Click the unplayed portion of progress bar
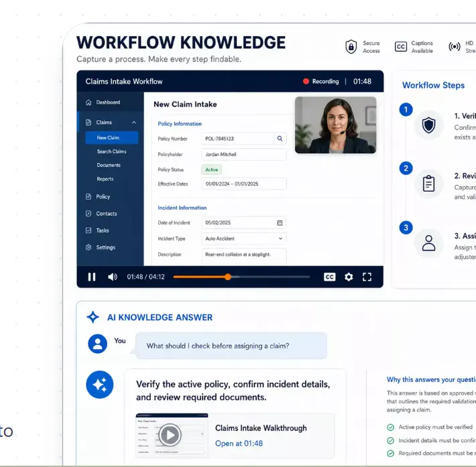Screen dimensions: 476x467 [270, 277]
